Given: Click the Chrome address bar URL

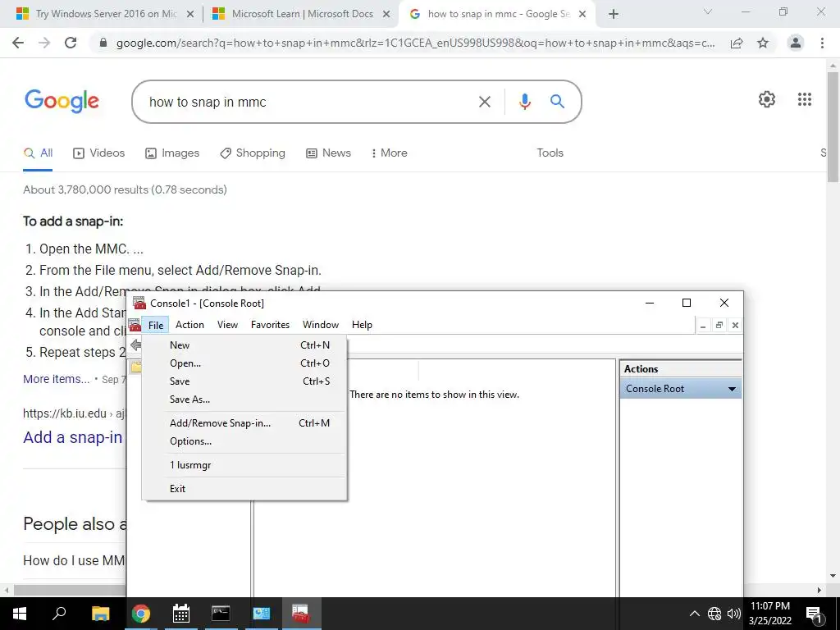Looking at the screenshot, I should tap(415, 43).
